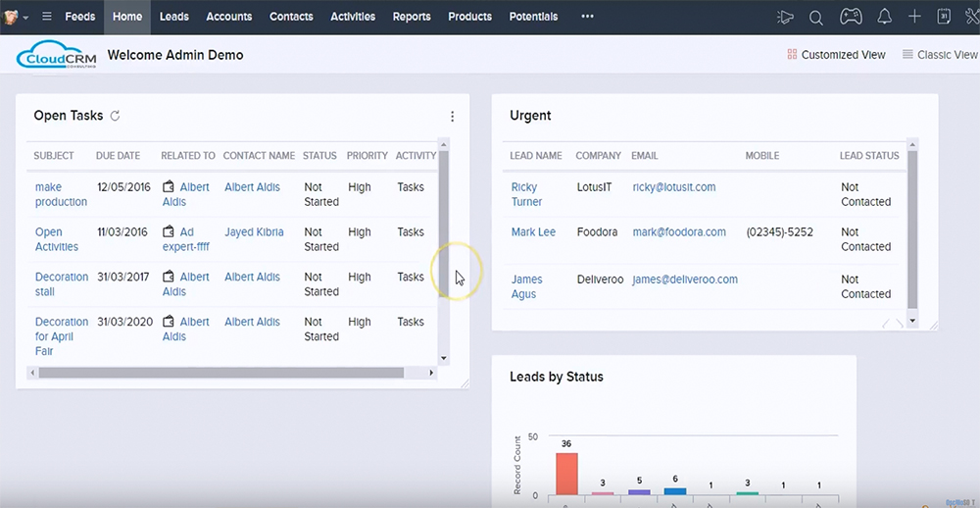Expand more modules via ellipsis

click(587, 17)
